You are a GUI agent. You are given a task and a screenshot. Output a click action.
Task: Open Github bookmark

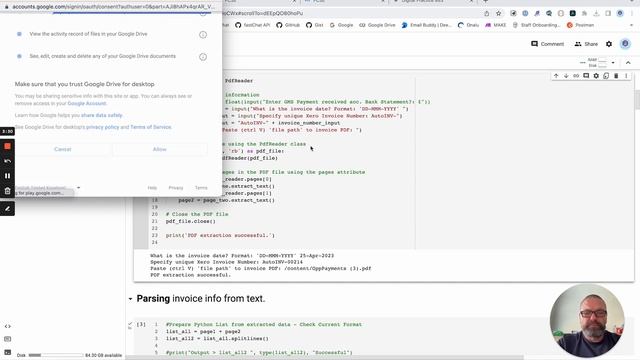point(288,25)
